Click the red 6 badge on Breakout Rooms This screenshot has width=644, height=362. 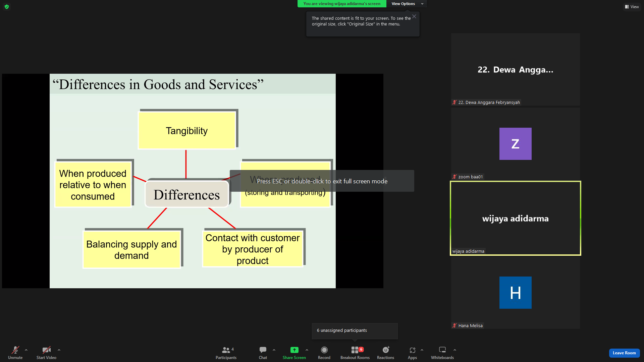click(361, 349)
